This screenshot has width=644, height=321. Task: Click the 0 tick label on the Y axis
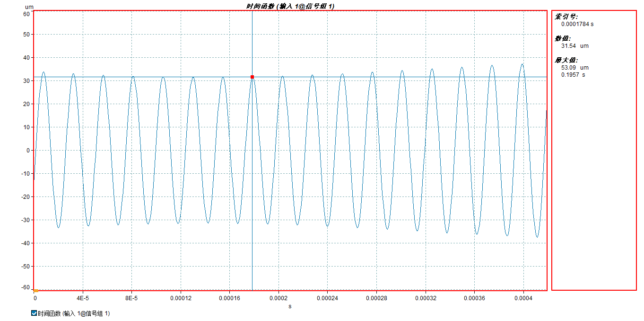click(x=28, y=151)
